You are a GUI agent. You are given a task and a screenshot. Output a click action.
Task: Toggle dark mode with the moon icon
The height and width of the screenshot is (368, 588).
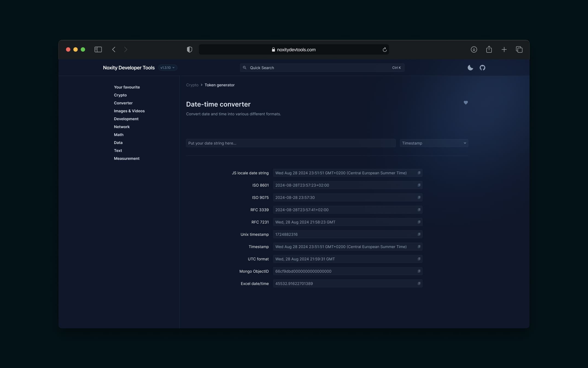tap(470, 68)
